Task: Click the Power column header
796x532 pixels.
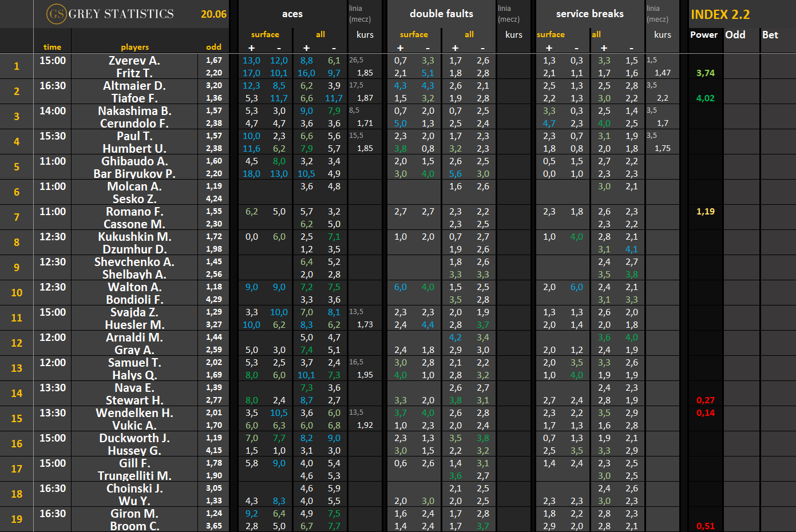Action: pyautogui.click(x=704, y=34)
